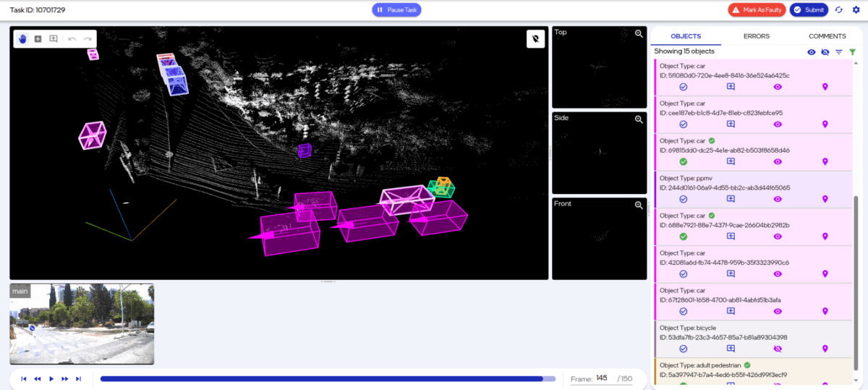The width and height of the screenshot is (868, 390).
Task: Open settings gear in top bar
Action: (x=856, y=10)
